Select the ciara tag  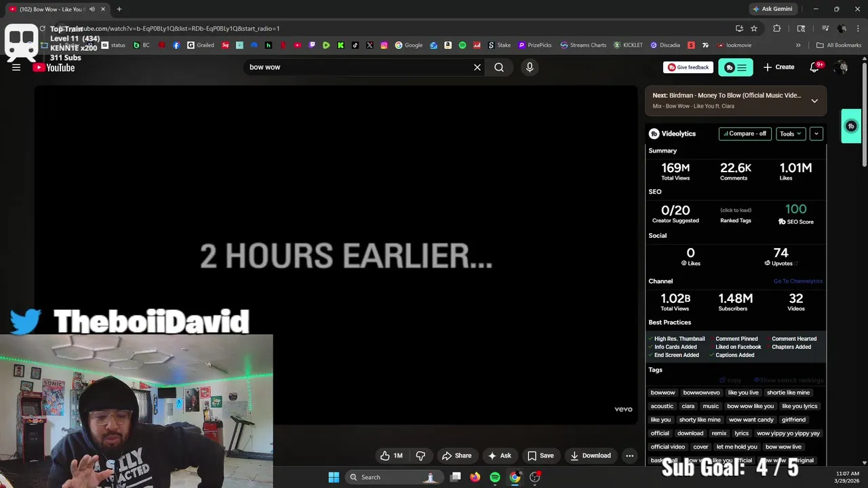(x=688, y=406)
